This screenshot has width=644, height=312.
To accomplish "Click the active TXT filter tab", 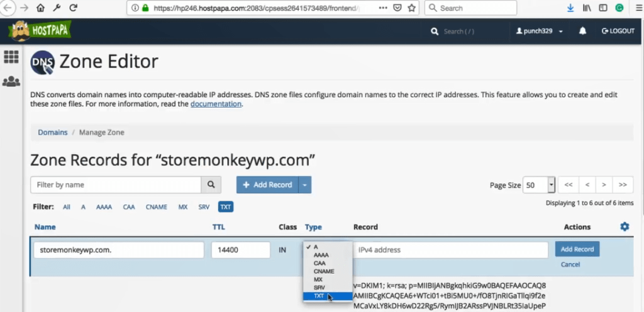I will 226,207.
